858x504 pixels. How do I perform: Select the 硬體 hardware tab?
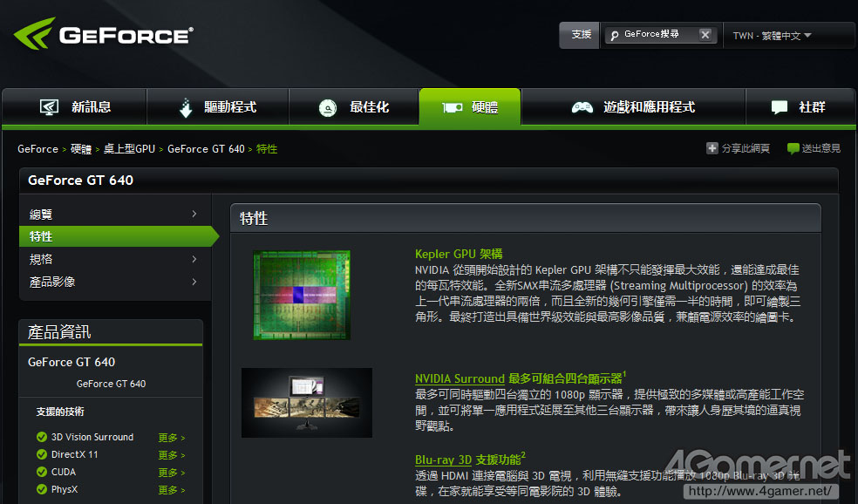click(x=470, y=106)
